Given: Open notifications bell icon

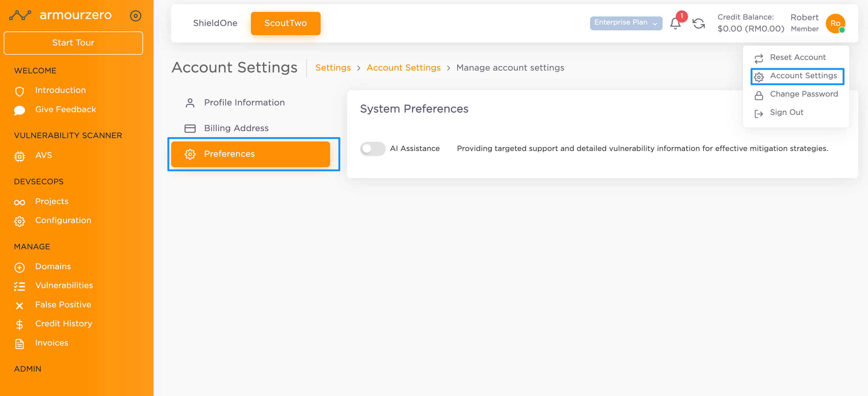Looking at the screenshot, I should 675,23.
